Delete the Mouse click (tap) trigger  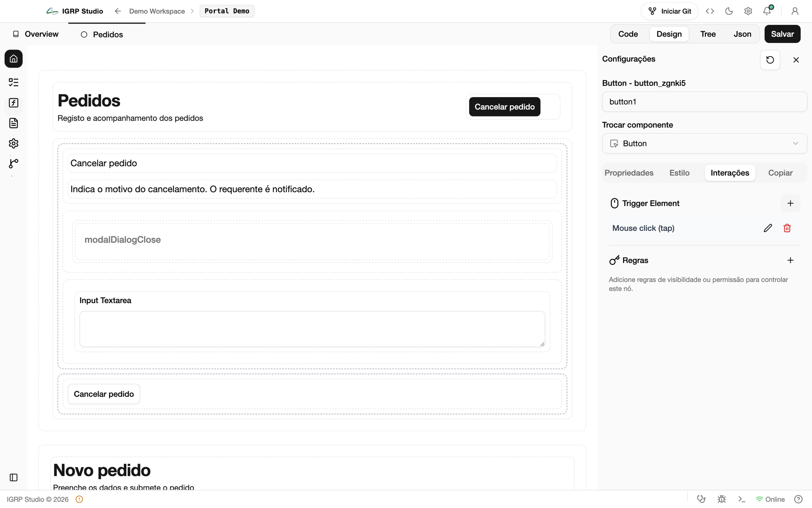point(787,228)
